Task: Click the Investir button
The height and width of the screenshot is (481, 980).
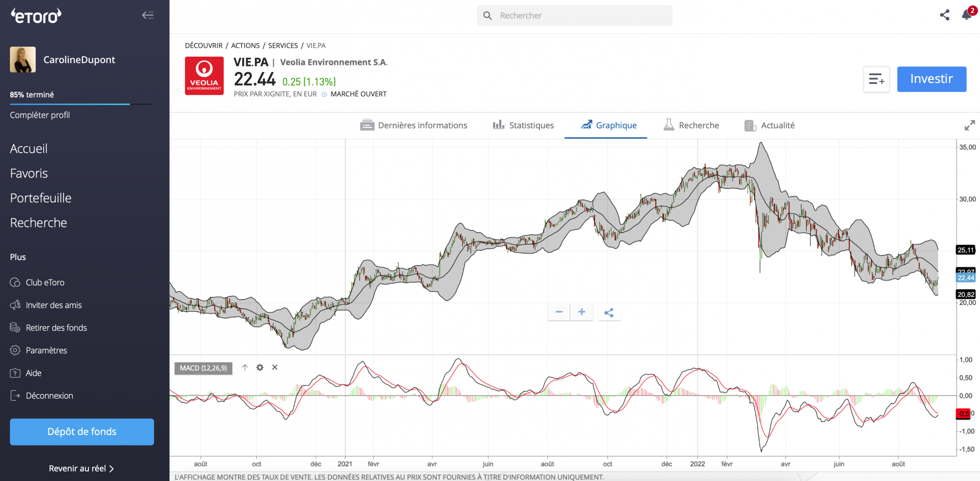Action: pyautogui.click(x=931, y=79)
